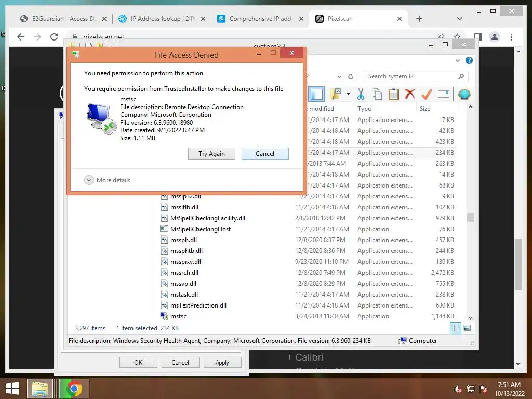Bookmark this page with the star icon
The image size is (532, 399).
click(457, 37)
